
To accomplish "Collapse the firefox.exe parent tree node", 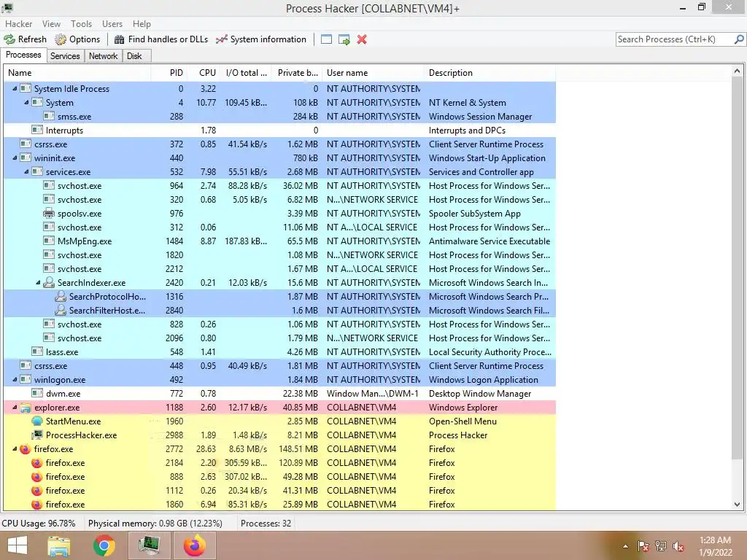I will [x=15, y=448].
